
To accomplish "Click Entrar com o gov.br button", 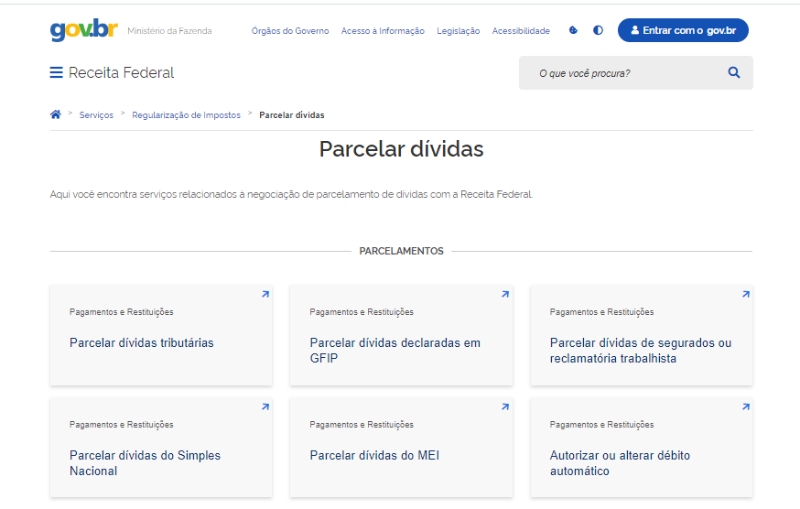I will [683, 31].
